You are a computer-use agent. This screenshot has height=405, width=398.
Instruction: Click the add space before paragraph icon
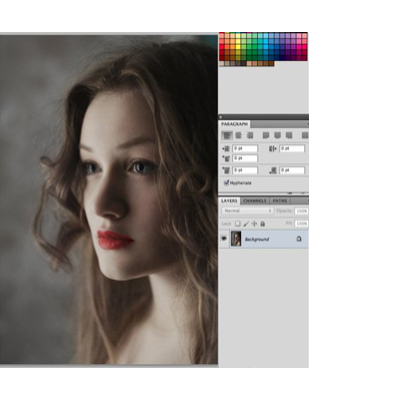[226, 170]
